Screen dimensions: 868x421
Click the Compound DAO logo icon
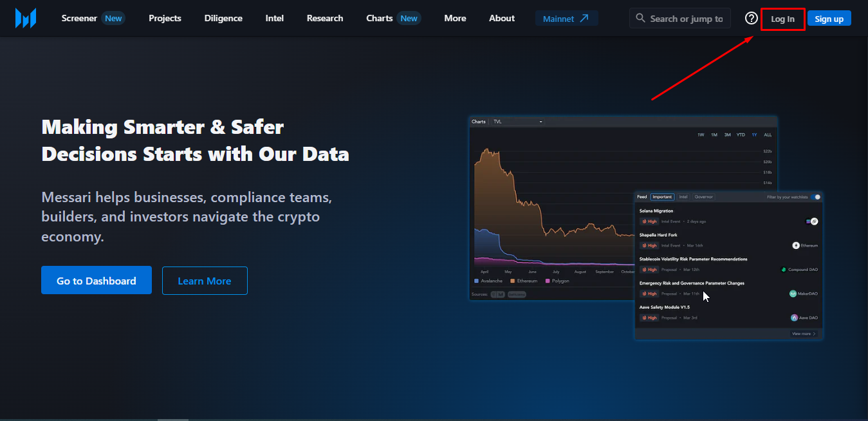click(784, 270)
